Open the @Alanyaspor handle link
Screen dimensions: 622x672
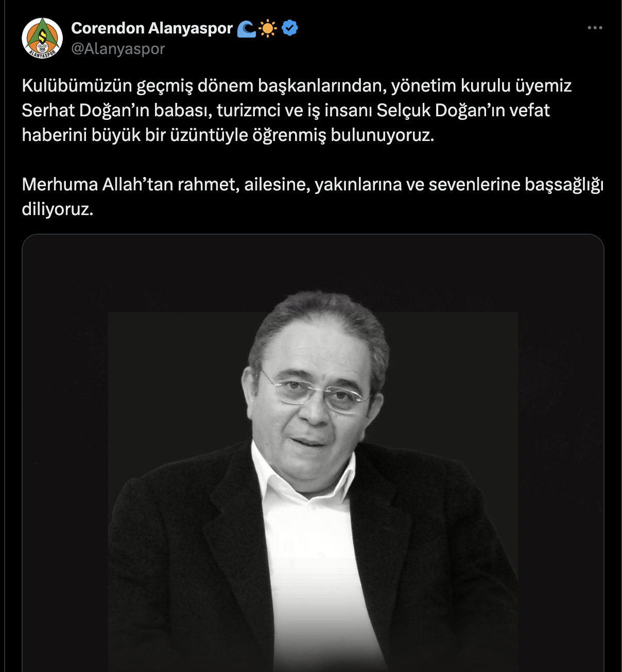click(x=118, y=48)
